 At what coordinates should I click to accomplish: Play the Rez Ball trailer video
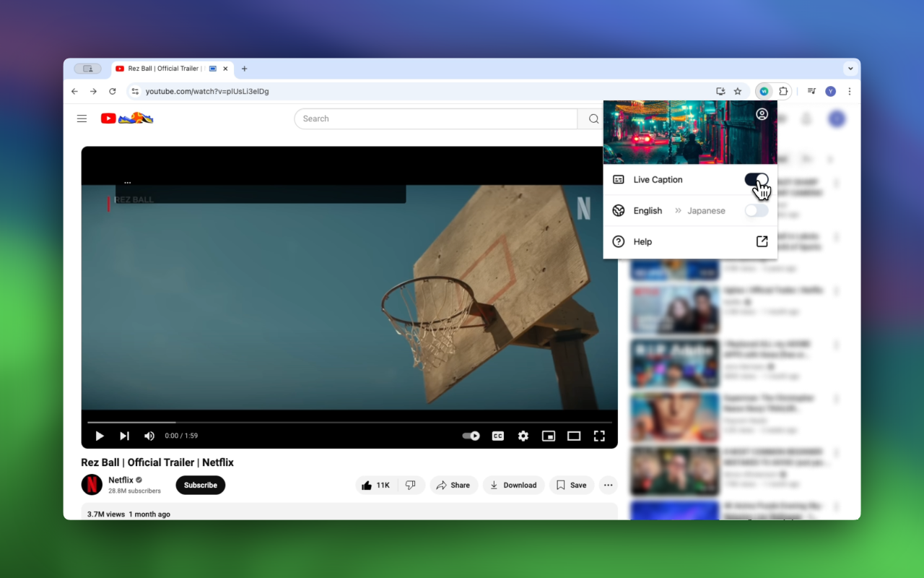click(100, 436)
